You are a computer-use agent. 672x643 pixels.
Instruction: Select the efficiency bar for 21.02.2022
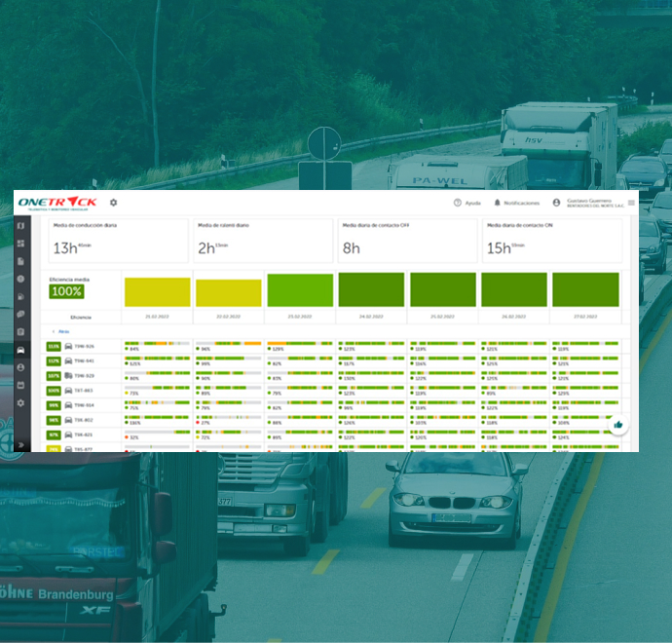click(157, 291)
